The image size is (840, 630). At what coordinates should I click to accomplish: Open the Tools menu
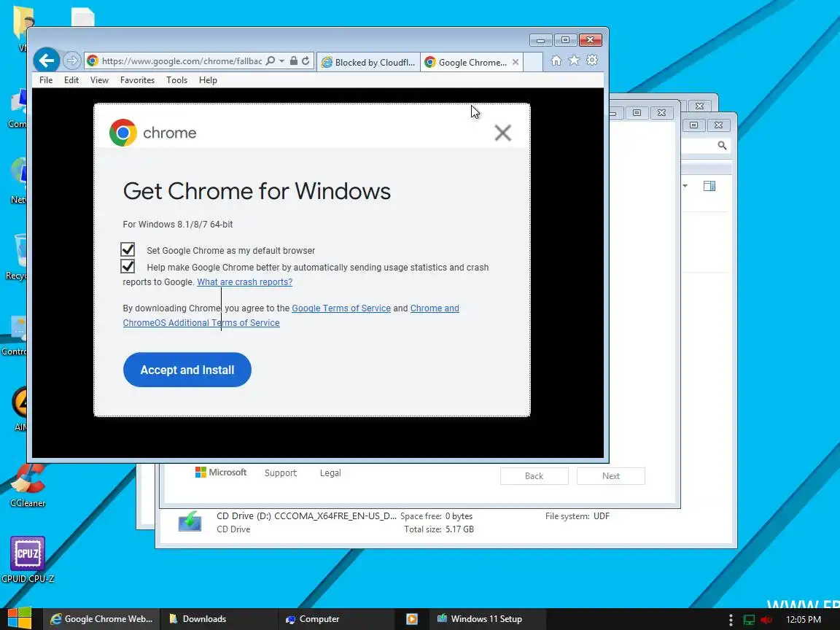(x=176, y=79)
